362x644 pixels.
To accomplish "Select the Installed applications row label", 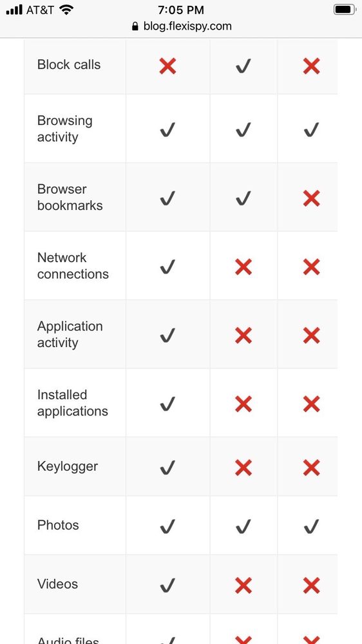I will click(73, 403).
